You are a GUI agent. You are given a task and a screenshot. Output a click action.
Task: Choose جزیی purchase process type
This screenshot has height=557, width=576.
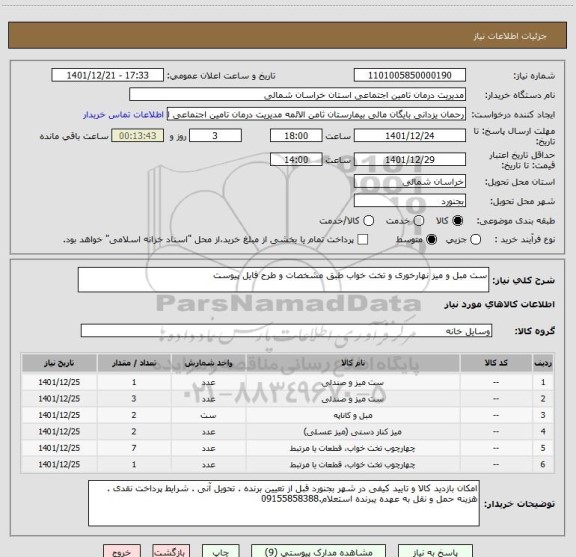(x=476, y=240)
